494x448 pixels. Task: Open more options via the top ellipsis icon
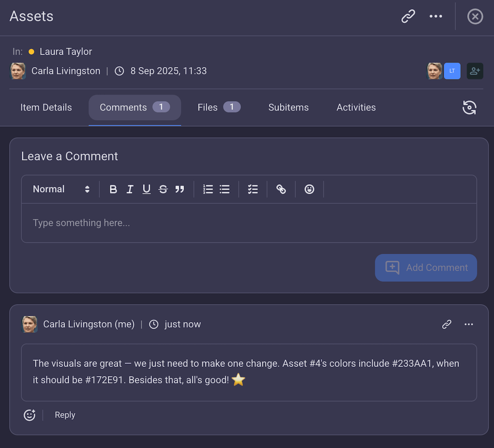click(436, 16)
